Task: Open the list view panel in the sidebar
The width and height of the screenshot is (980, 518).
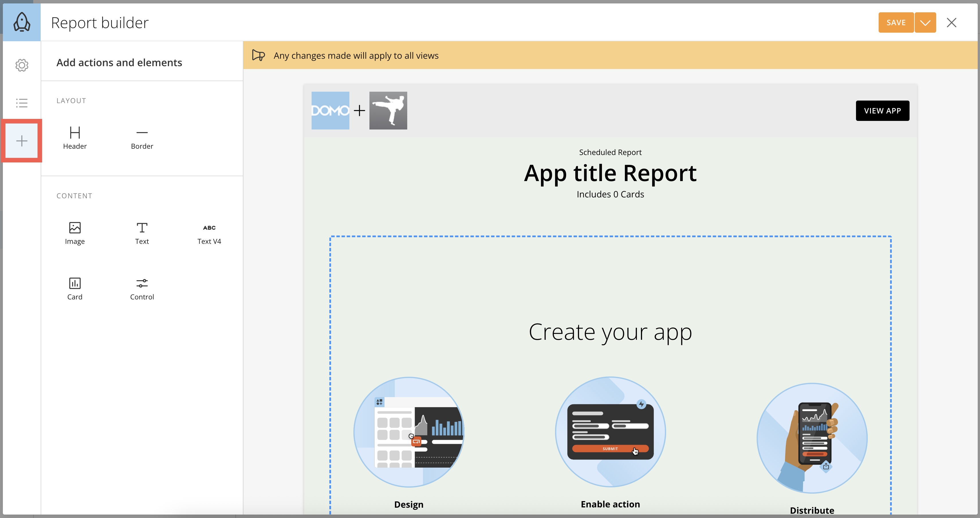Action: [x=22, y=103]
